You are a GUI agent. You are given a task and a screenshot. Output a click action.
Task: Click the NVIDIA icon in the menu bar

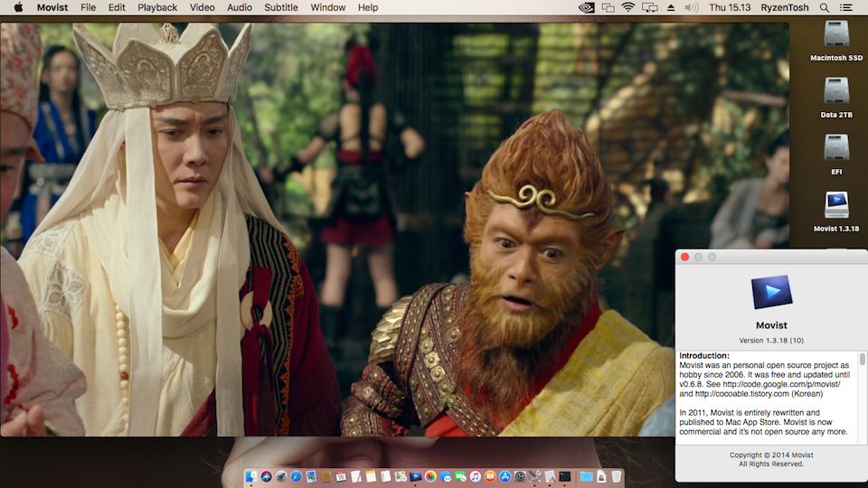[x=586, y=7]
